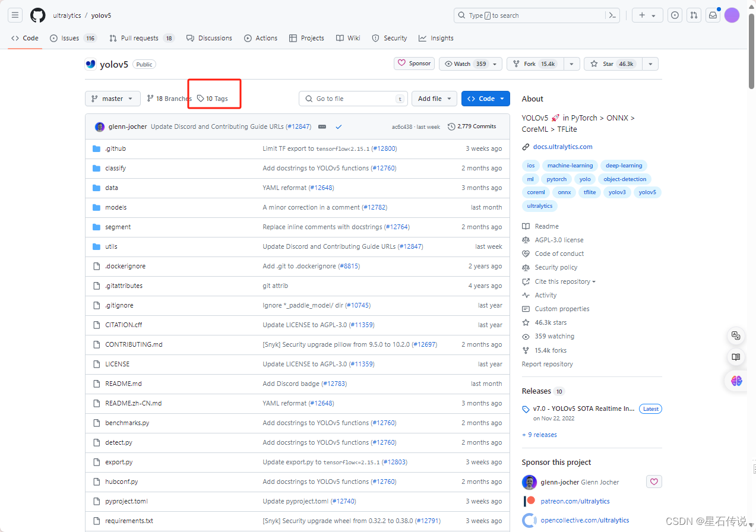Viewport: 756px width, 532px height.
Task: Click the Patreon logo icon
Action: pos(529,501)
